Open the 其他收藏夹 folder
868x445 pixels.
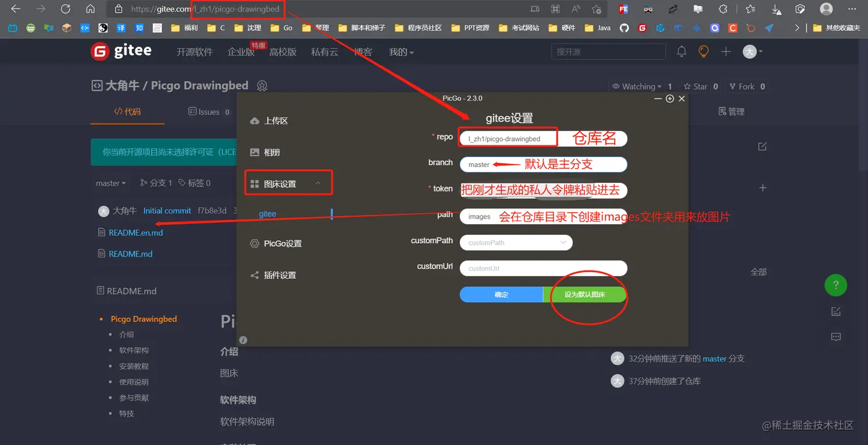[x=836, y=28]
